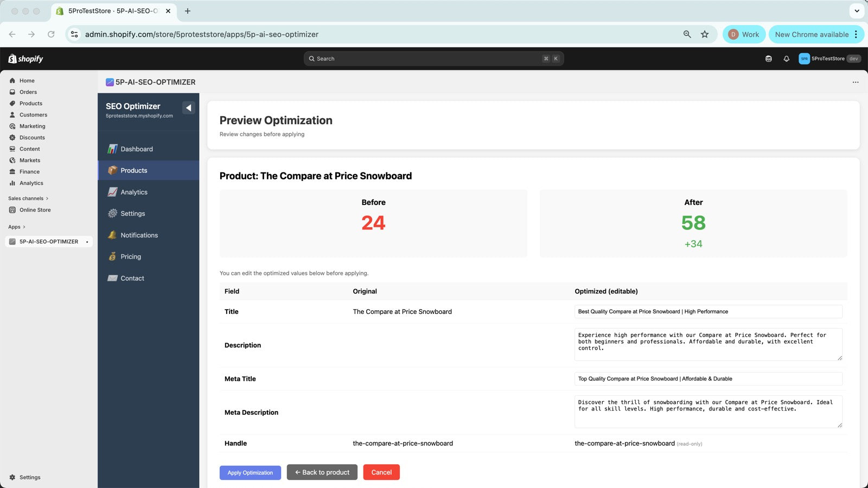View site information icon
This screenshot has height=488, width=868.
click(74, 34)
